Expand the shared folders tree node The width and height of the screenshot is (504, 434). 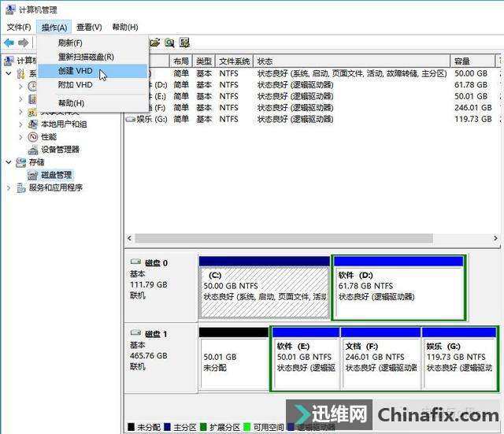click(x=20, y=112)
